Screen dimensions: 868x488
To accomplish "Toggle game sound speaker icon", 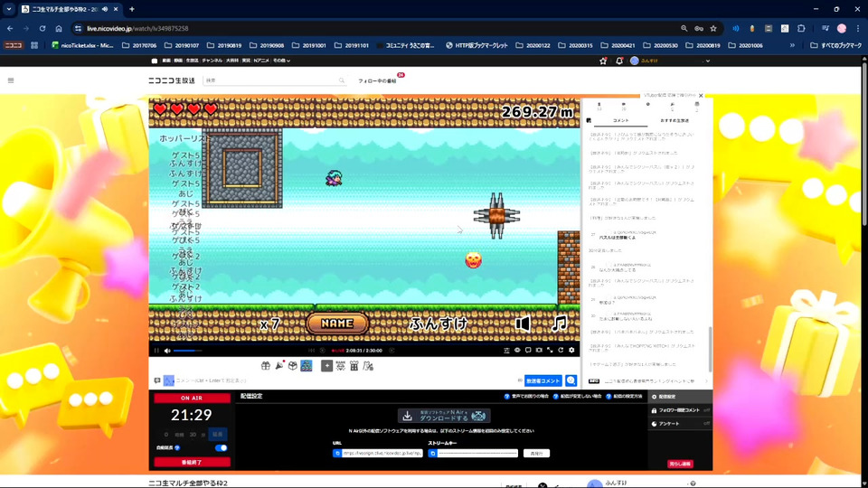I will tap(522, 324).
